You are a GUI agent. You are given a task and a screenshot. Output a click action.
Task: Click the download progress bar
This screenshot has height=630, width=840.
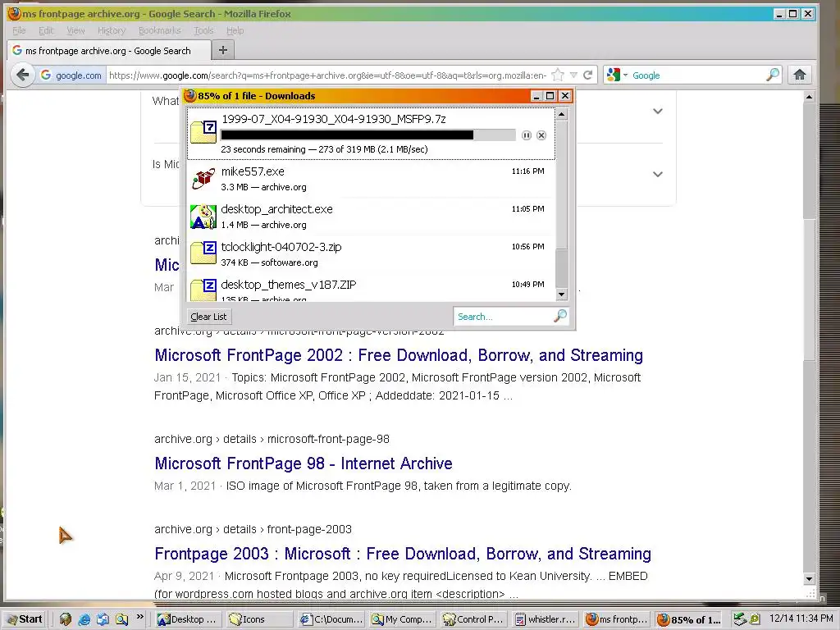[x=368, y=135]
